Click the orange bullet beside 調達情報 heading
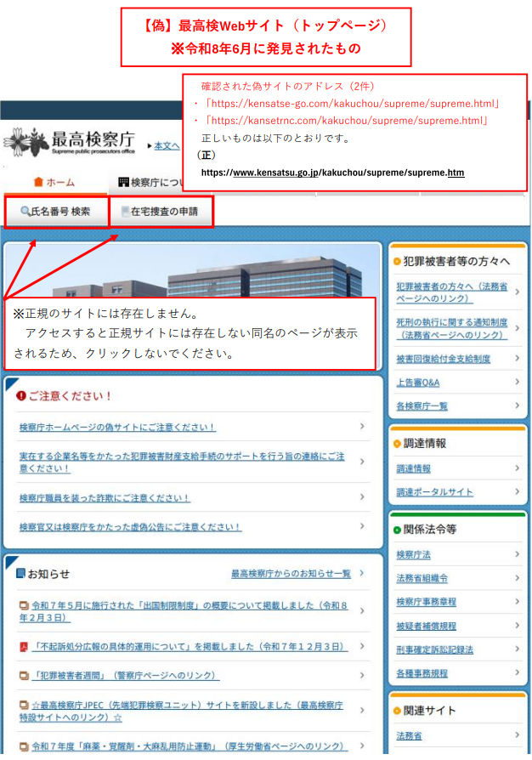This screenshot has width=532, height=760. coord(398,444)
